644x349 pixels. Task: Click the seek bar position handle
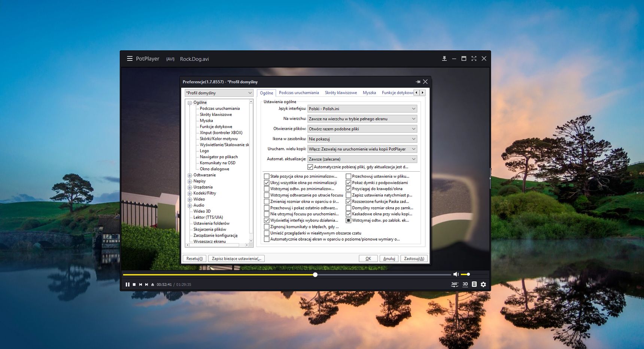[315, 275]
